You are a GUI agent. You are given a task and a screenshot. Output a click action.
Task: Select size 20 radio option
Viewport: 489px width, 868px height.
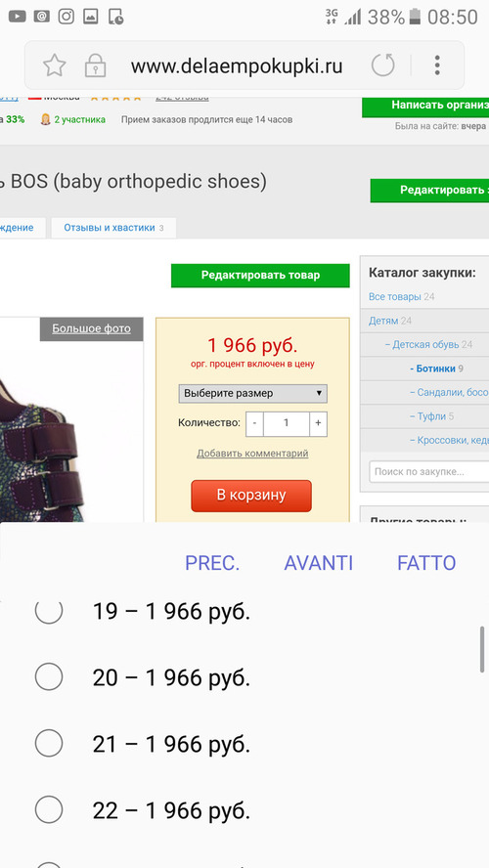[x=49, y=676]
